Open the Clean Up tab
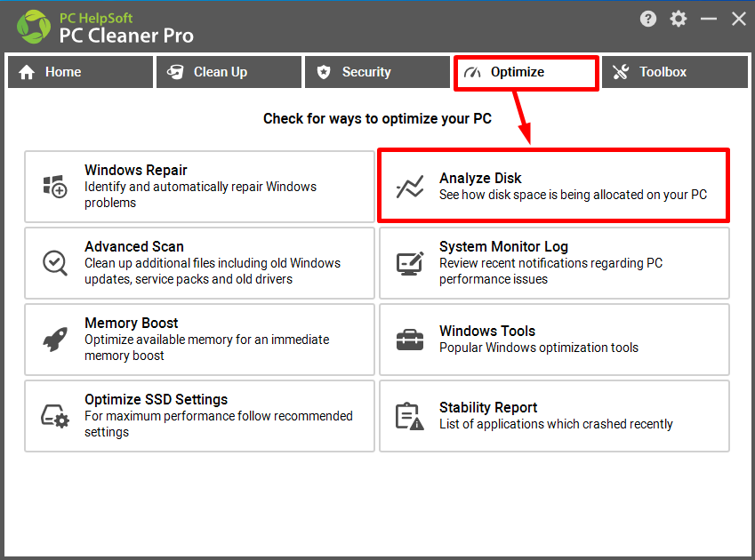 pos(229,72)
